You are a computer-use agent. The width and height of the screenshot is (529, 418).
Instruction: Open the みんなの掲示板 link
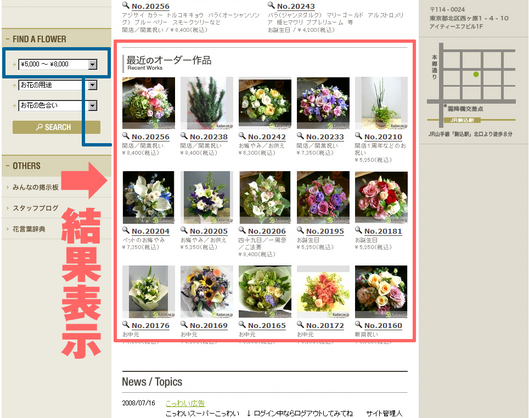(x=35, y=187)
